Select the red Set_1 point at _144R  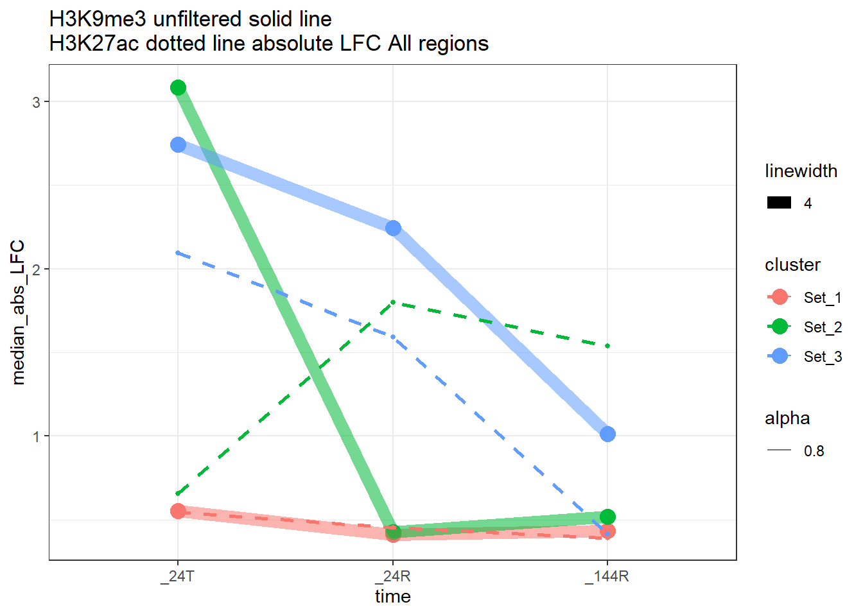pyautogui.click(x=607, y=531)
